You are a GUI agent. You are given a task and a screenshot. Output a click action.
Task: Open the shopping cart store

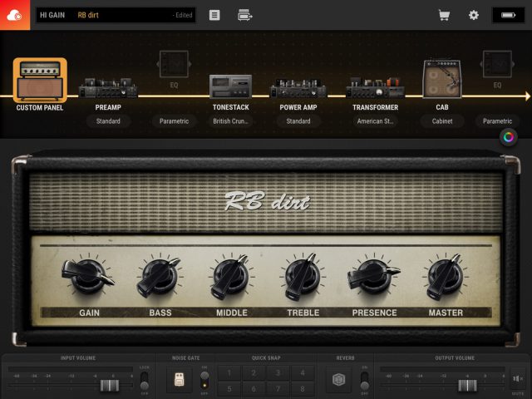pos(444,15)
